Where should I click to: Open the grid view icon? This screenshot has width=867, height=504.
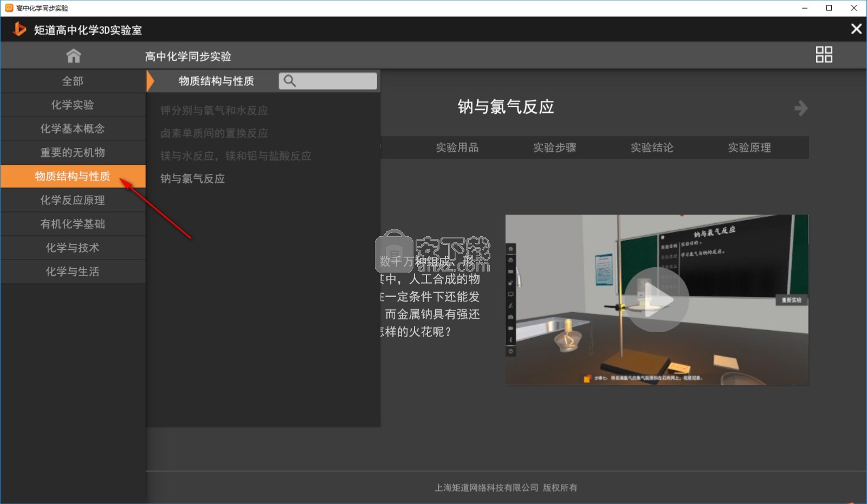pyautogui.click(x=824, y=55)
